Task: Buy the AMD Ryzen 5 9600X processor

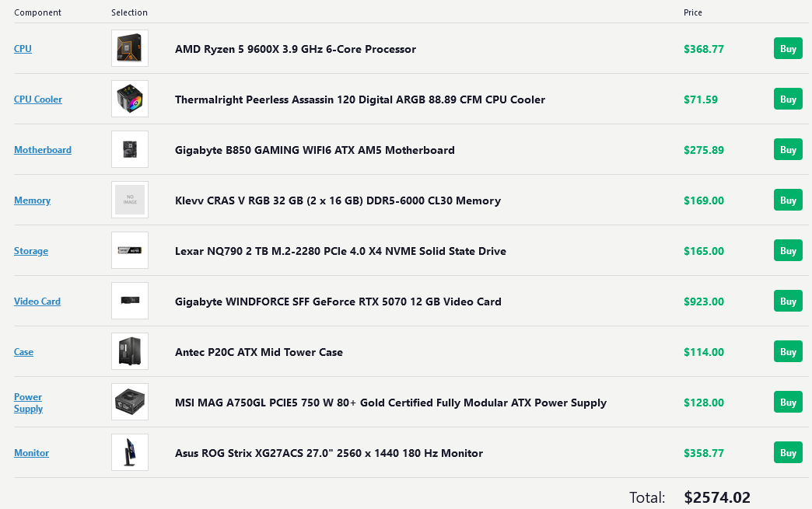Action: pyautogui.click(x=788, y=49)
